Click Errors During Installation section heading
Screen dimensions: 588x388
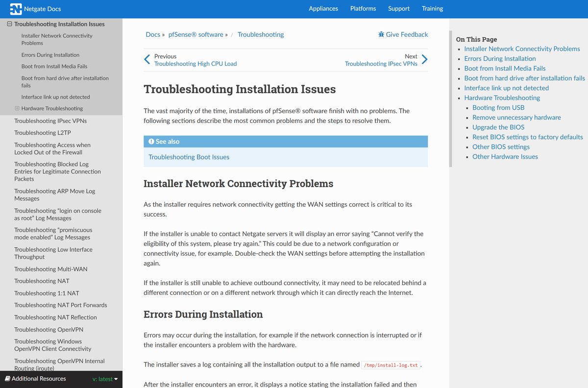pos(203,314)
